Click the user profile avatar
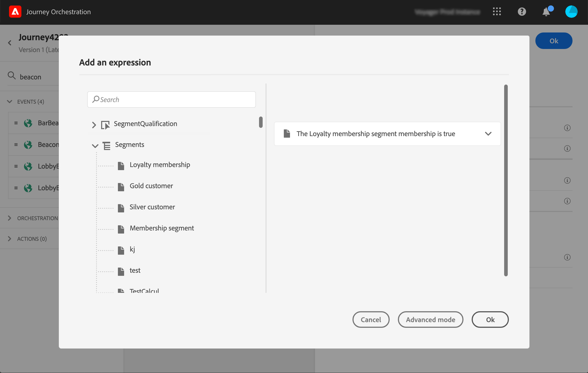 click(x=571, y=12)
